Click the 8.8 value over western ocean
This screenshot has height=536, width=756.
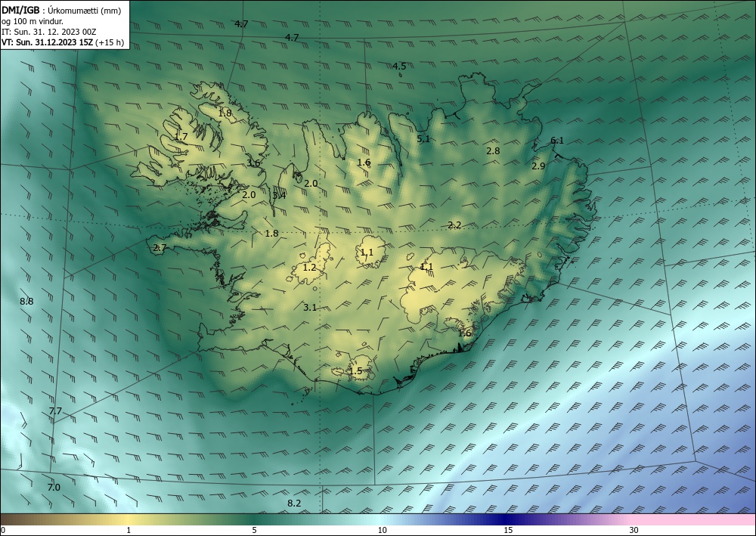pos(26,302)
